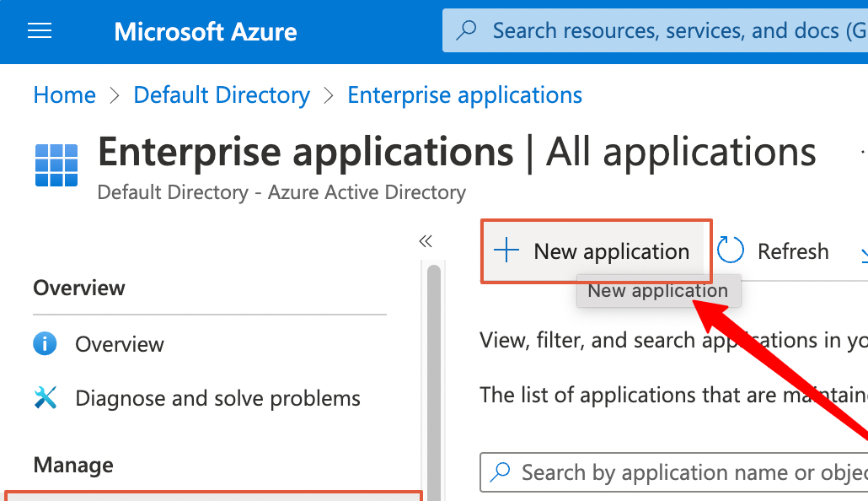Focus the Search by application name field

coord(673,472)
